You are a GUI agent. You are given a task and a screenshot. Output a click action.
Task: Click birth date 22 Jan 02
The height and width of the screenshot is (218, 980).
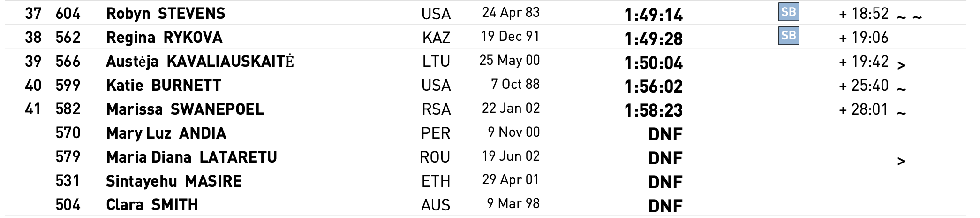(511, 109)
